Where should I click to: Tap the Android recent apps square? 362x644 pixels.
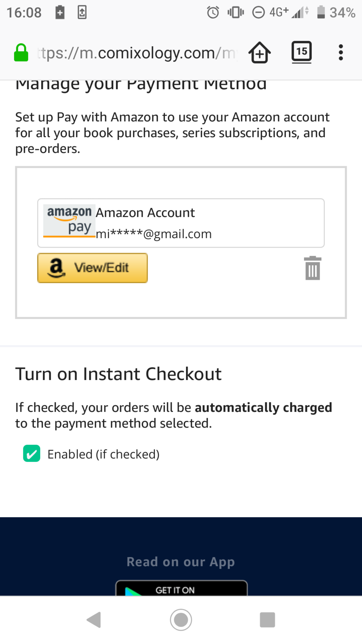267,620
